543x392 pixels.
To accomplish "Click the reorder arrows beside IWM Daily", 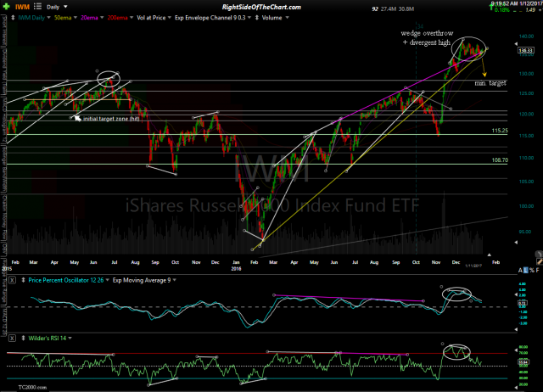I will [x=14, y=18].
